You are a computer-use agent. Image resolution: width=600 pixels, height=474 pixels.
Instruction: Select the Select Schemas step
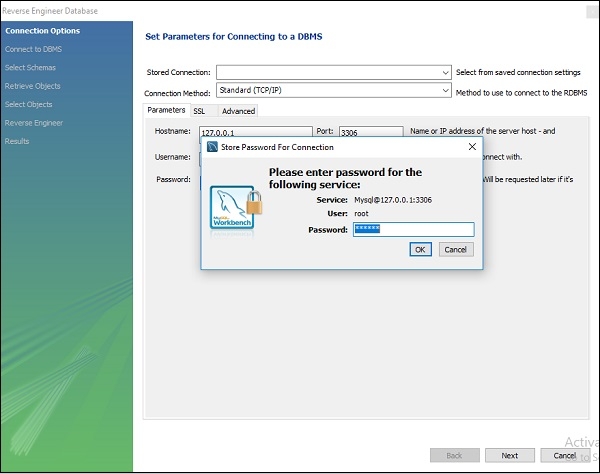point(30,67)
